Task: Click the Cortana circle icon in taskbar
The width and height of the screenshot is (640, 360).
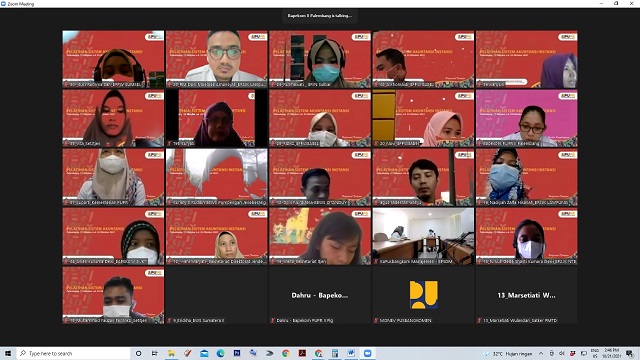Action: [138, 353]
